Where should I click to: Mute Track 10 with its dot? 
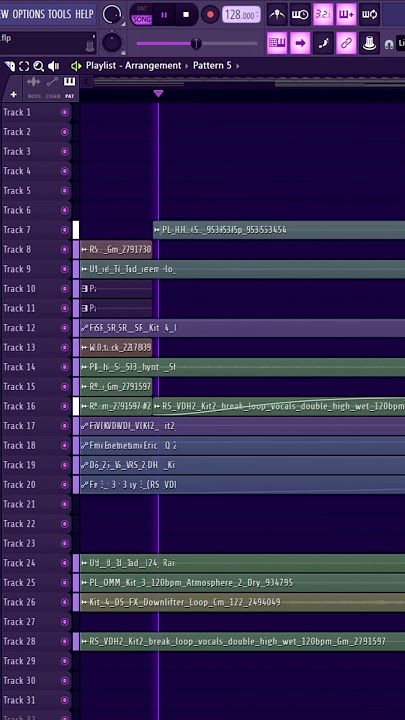(64, 289)
